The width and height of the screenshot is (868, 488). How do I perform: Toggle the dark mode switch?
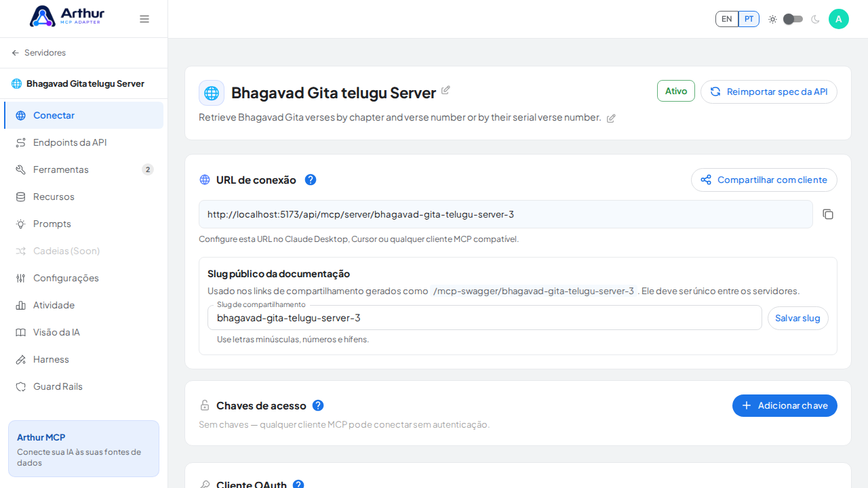coord(793,19)
